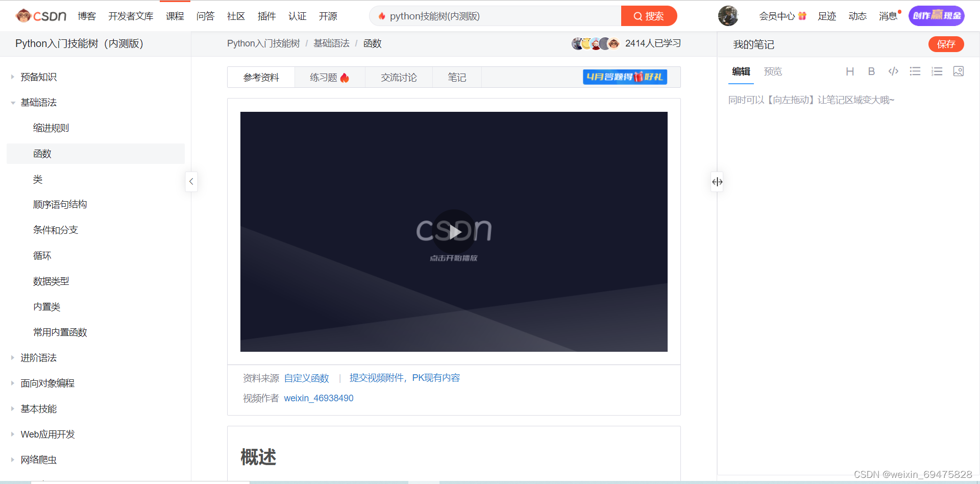This screenshot has height=484, width=980.
Task: Expand 网络爬虫 tree node
Action: (x=13, y=460)
